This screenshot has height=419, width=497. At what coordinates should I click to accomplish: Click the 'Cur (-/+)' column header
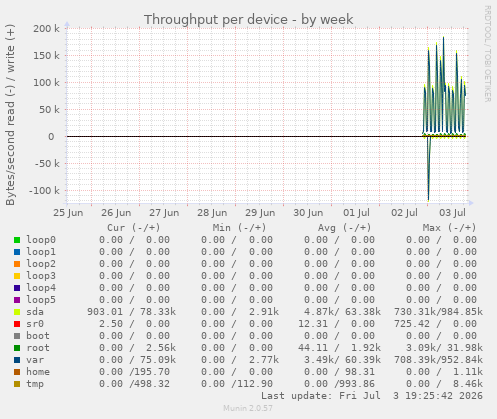point(134,228)
